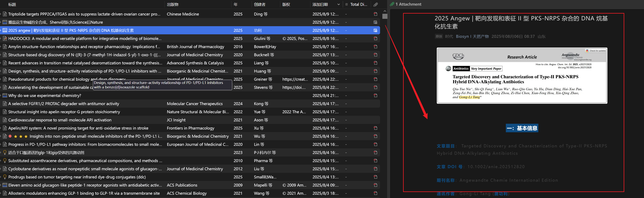Image resolution: width=644 pixels, height=198 pixels.
Task: Click the creator cell P·J·科内尔 等
Action: pos(265,153)
